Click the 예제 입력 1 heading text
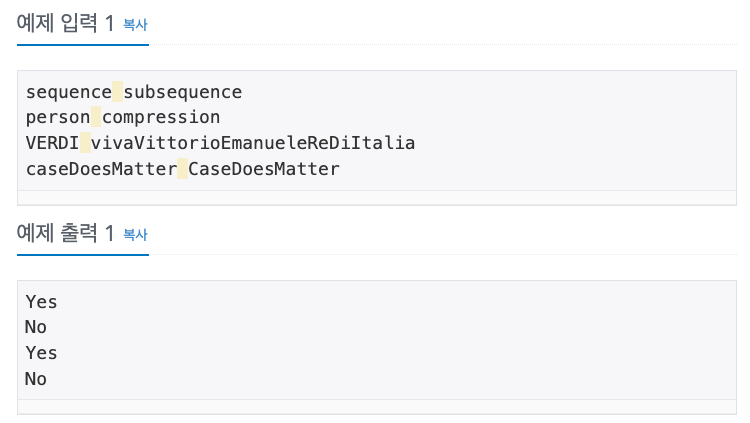 [66, 23]
